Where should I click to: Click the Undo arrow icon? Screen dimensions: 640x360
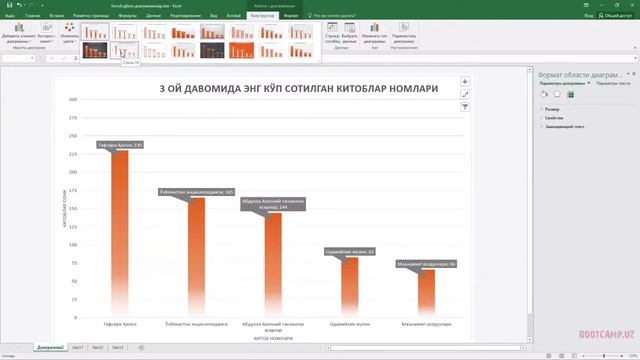19,5
